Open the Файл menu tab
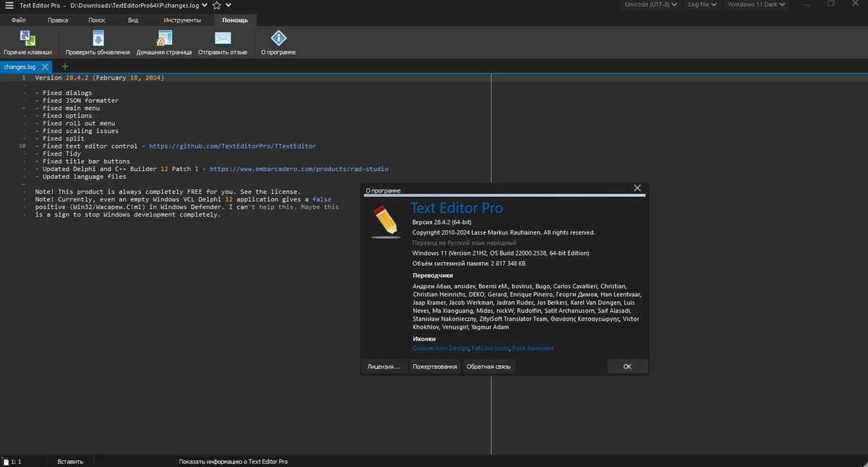This screenshot has height=467, width=868. pos(18,20)
